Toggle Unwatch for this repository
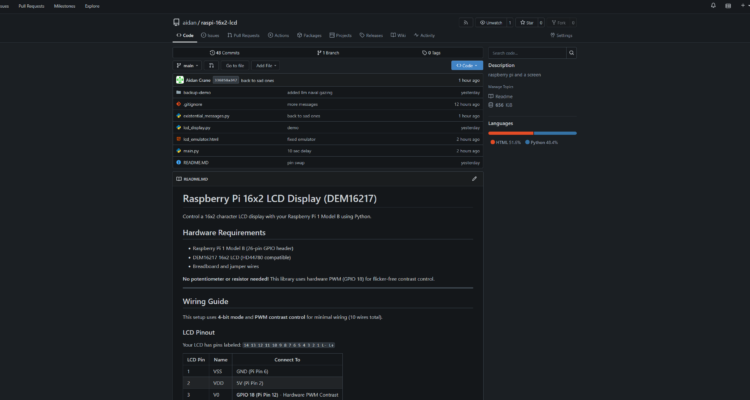Screen dimensions: 750x400 [493, 22]
